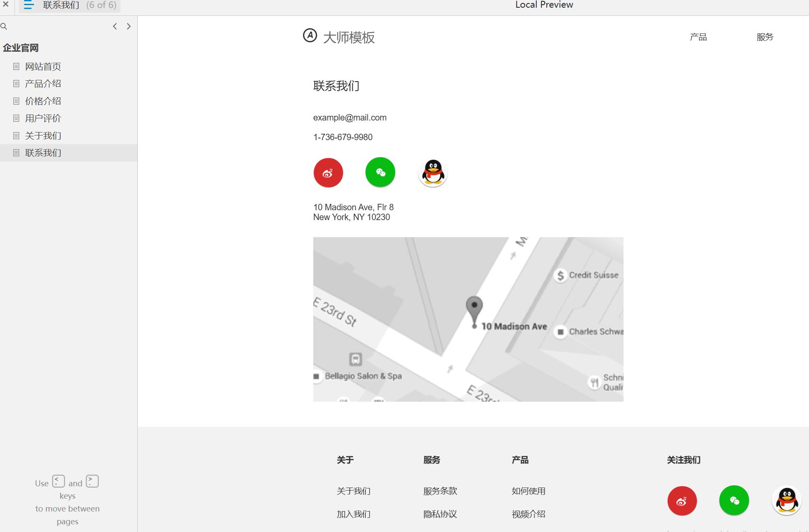Go to next page arrow
The height and width of the screenshot is (532, 809).
click(129, 26)
